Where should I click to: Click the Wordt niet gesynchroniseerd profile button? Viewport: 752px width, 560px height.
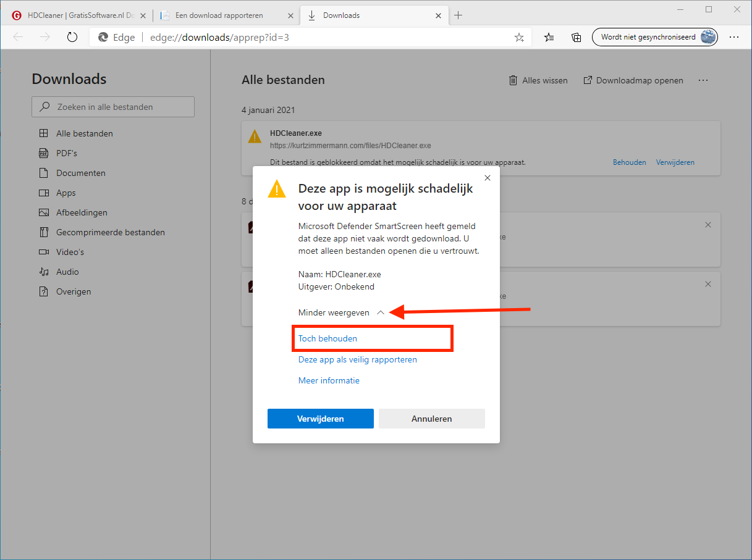655,37
